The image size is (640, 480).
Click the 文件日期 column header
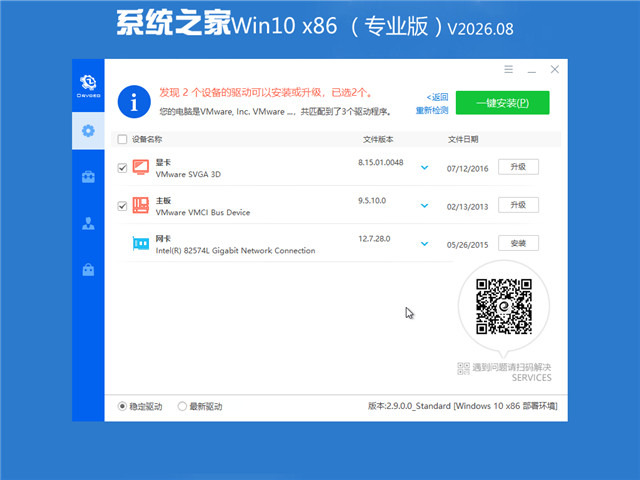pos(463,139)
